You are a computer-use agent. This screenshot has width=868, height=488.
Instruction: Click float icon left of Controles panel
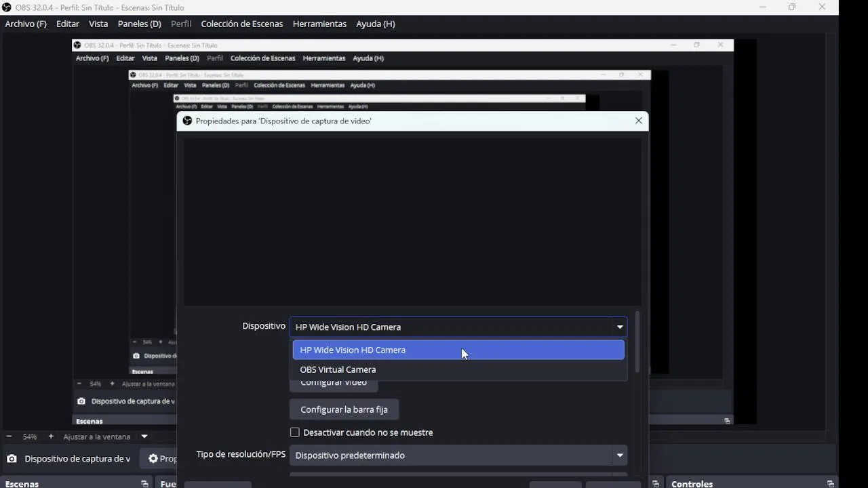pos(656,484)
